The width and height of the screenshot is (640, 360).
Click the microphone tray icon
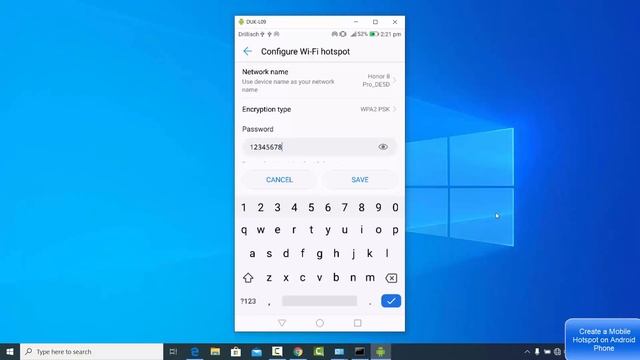(x=537, y=351)
